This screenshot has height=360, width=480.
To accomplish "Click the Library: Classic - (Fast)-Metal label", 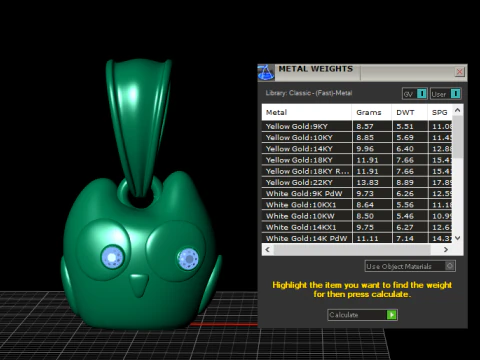I will 309,93.
